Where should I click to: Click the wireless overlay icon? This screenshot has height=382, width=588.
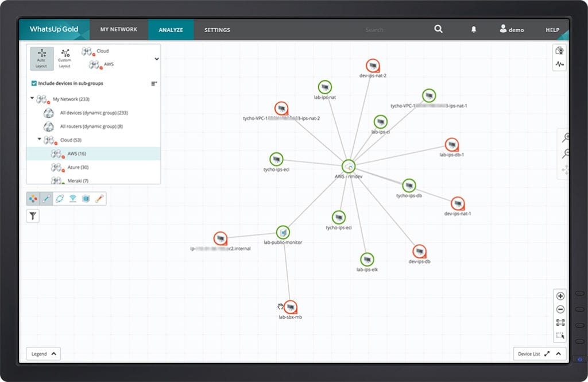[73, 199]
